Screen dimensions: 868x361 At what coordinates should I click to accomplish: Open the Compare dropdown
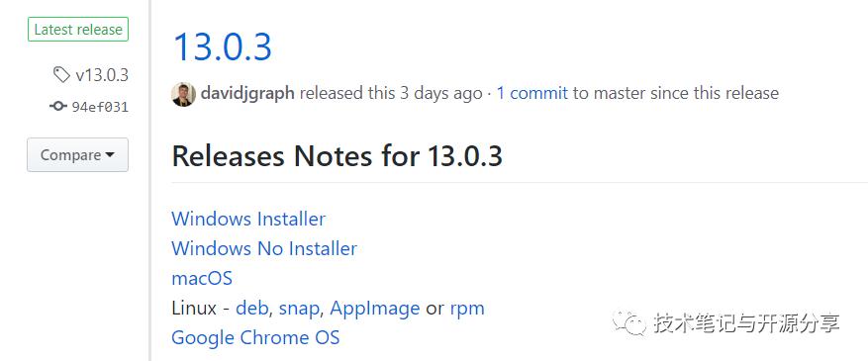tap(77, 155)
